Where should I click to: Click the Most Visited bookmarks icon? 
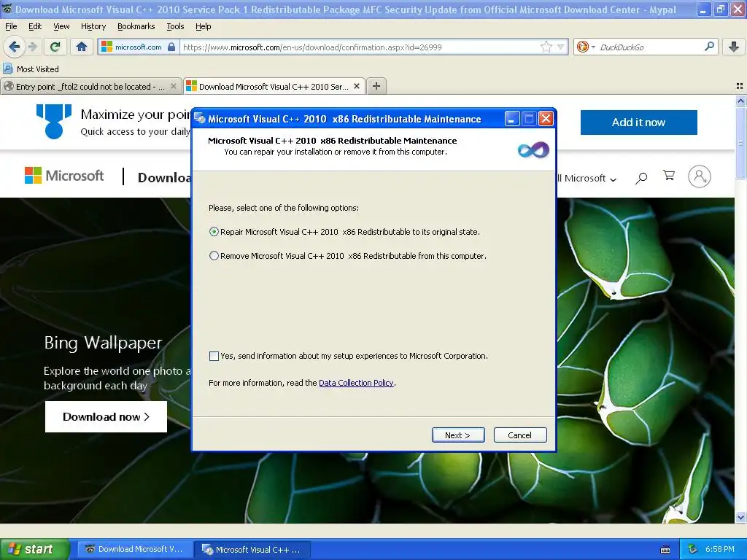[8, 69]
